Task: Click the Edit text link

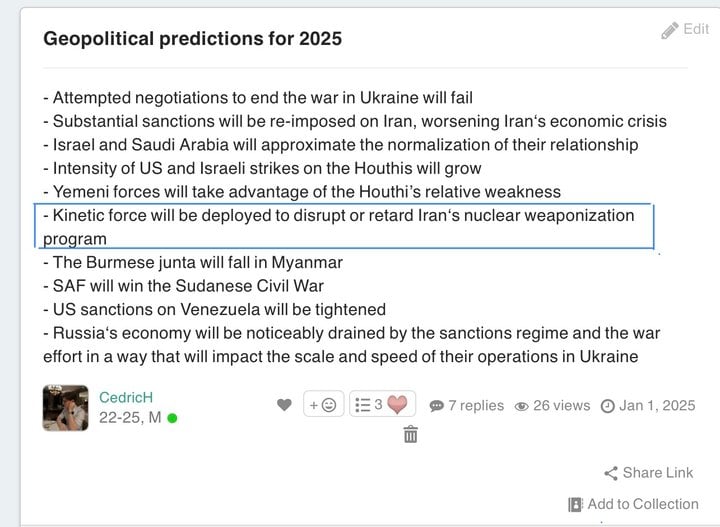Action: 696,29
